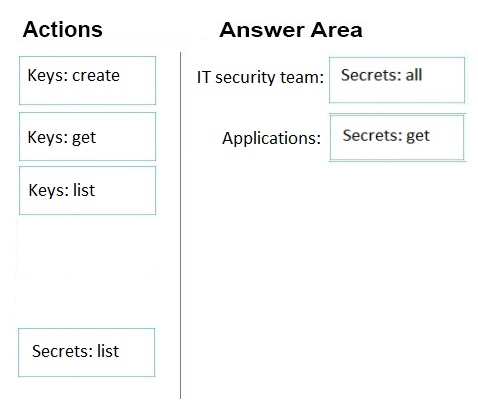Click "Secrets: get" in the Applications slot
The image size is (478, 408).
(397, 137)
